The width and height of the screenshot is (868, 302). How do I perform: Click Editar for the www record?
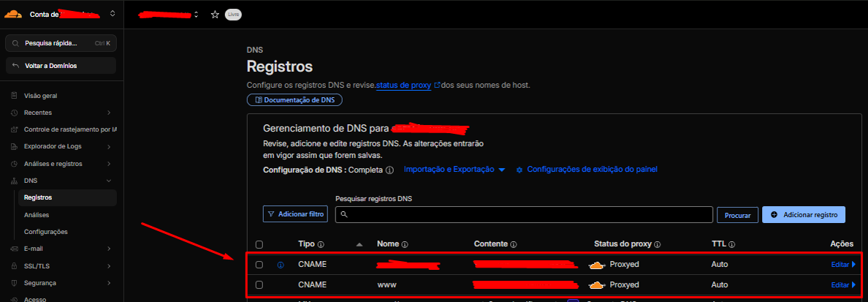click(x=843, y=285)
